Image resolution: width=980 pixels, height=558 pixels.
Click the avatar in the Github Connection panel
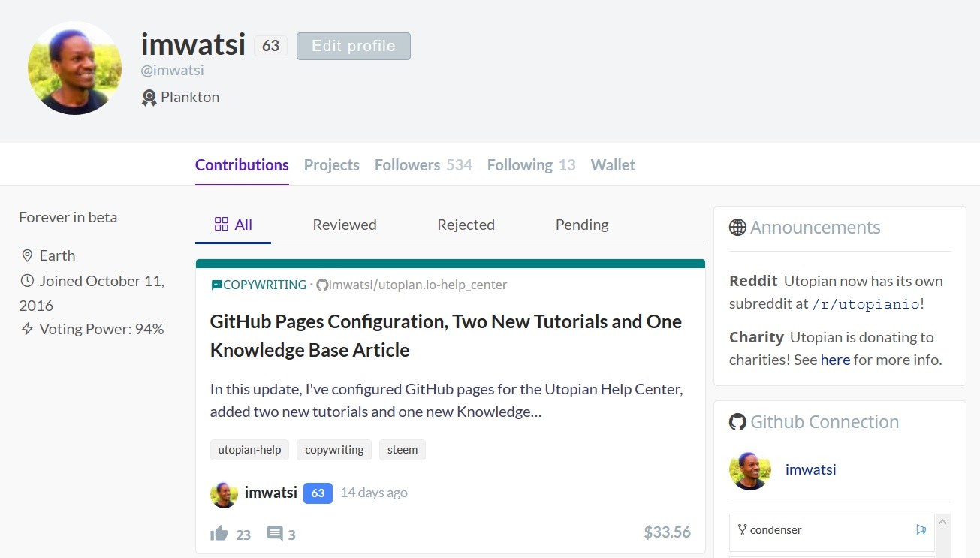pyautogui.click(x=750, y=470)
